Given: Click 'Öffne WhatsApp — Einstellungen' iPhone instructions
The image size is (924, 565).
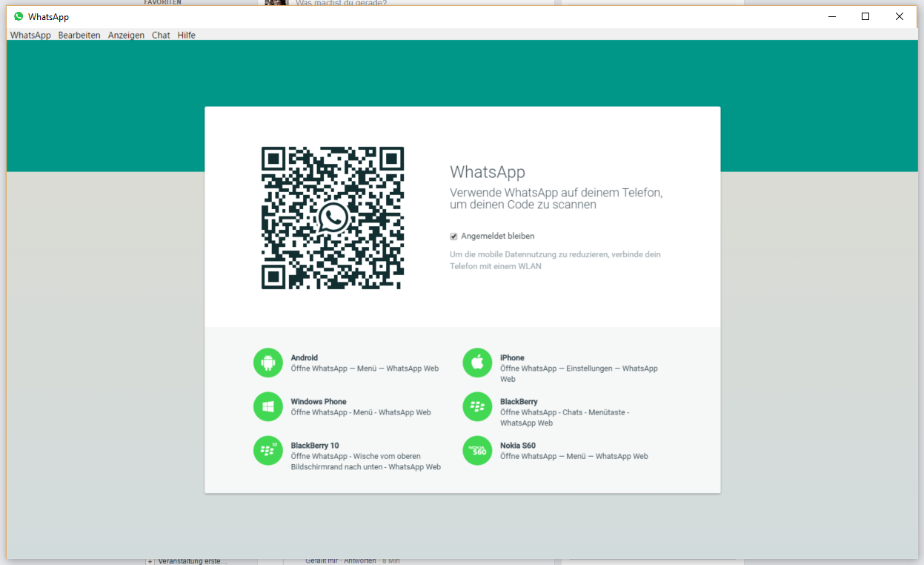Looking at the screenshot, I should [x=579, y=374].
